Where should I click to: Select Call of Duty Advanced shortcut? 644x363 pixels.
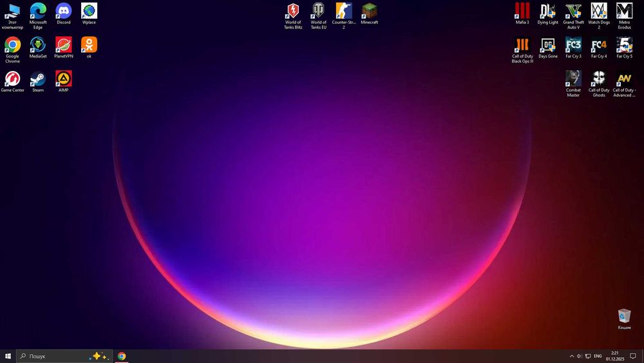(x=624, y=84)
